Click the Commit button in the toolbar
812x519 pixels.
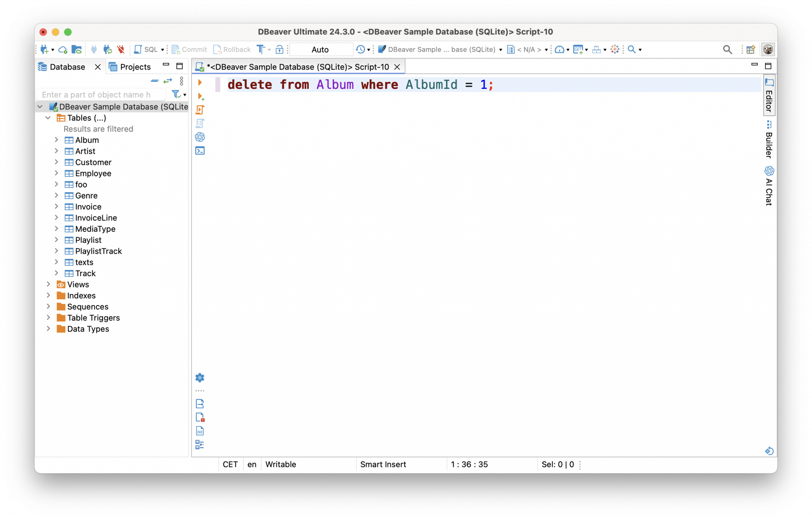tap(190, 49)
